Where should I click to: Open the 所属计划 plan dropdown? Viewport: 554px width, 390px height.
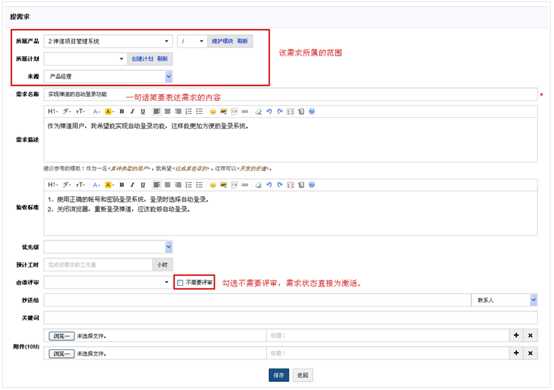click(x=85, y=59)
